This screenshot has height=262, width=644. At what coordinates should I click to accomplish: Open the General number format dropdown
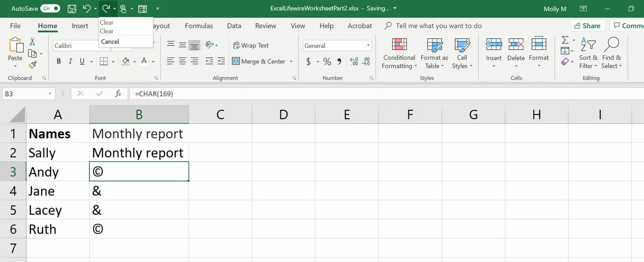click(368, 45)
